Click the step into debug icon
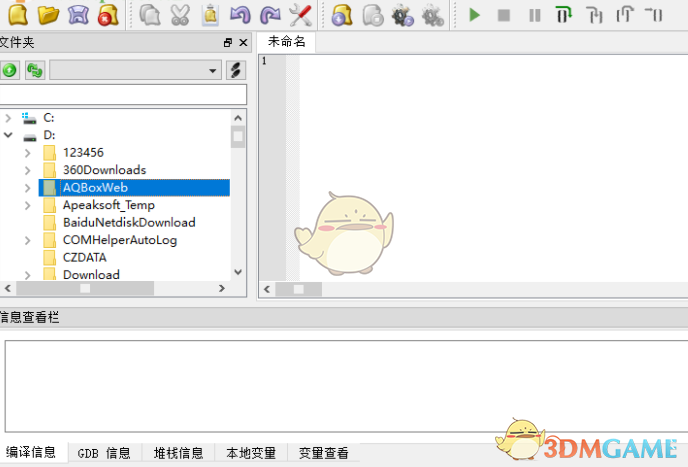688x467 pixels. pyautogui.click(x=594, y=15)
